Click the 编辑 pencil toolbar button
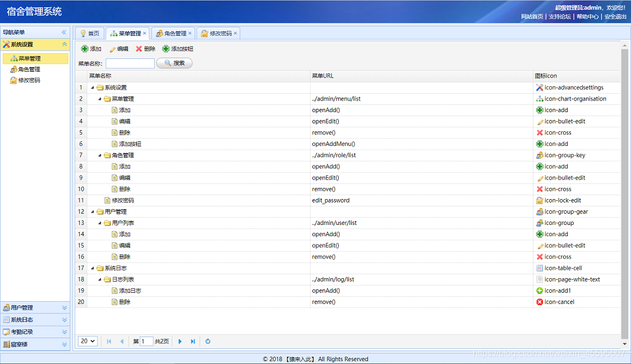Image resolution: width=631 pixels, height=364 pixels. (119, 49)
